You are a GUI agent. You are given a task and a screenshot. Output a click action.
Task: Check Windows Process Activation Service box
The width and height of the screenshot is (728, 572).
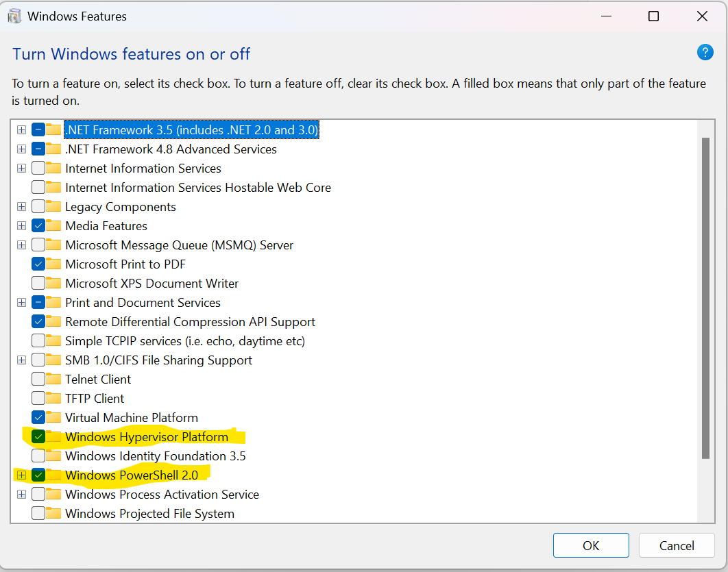38,494
